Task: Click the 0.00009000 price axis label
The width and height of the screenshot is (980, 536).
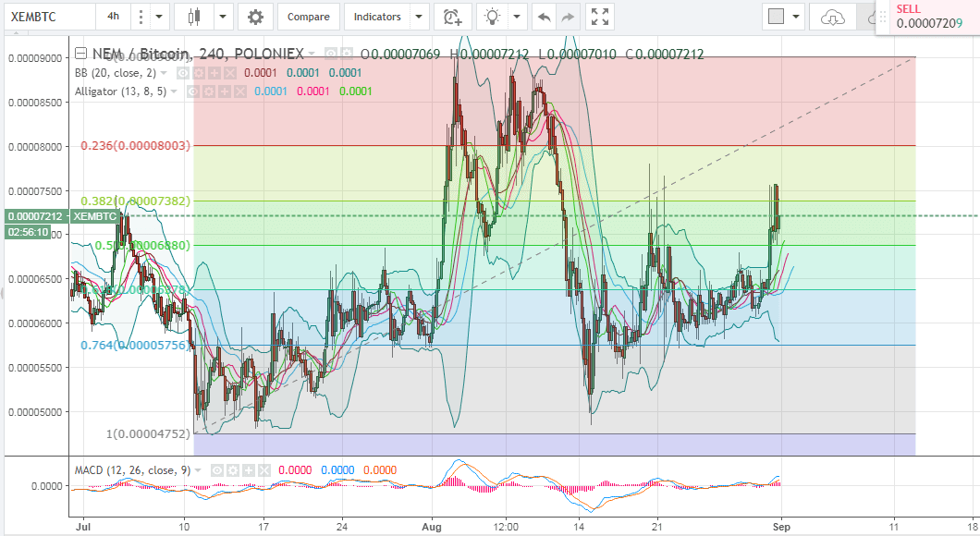Action: pos(35,58)
